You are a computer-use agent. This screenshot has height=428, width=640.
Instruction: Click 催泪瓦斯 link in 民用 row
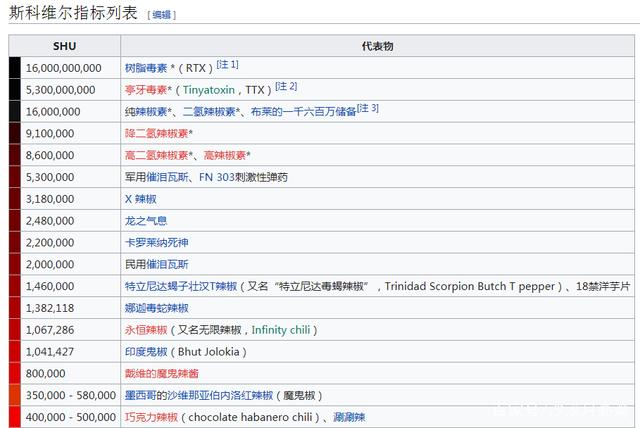click(167, 264)
